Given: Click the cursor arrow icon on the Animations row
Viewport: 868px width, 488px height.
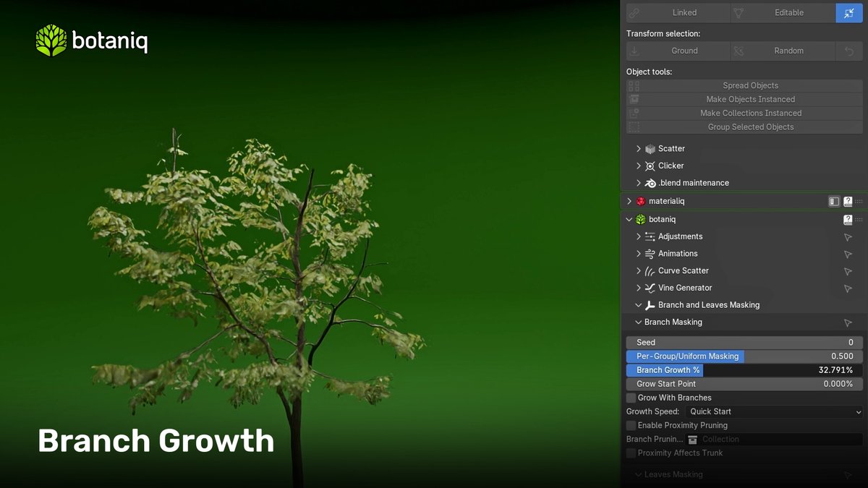Looking at the screenshot, I should 848,254.
